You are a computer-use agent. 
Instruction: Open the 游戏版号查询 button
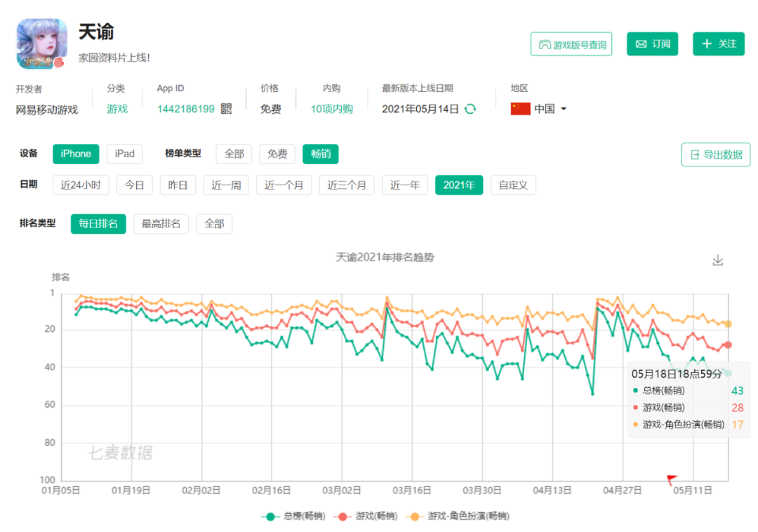pyautogui.click(x=571, y=44)
